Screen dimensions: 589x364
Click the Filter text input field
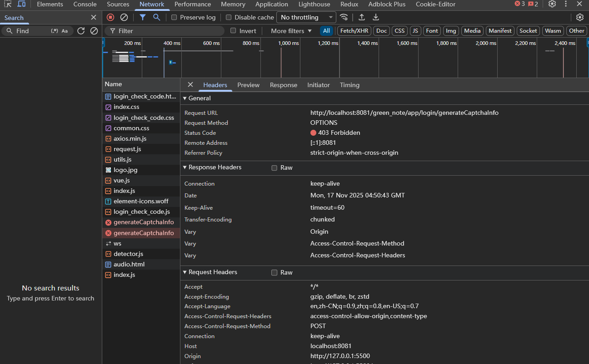(168, 31)
